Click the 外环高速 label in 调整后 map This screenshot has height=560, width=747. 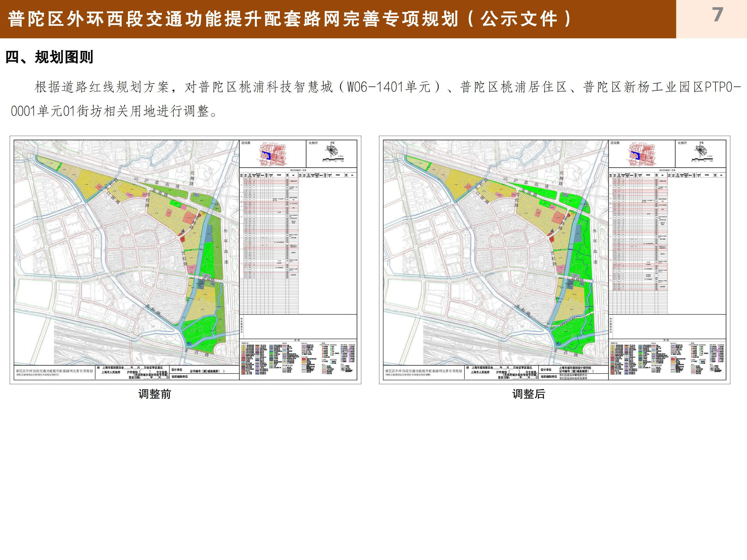click(595, 246)
